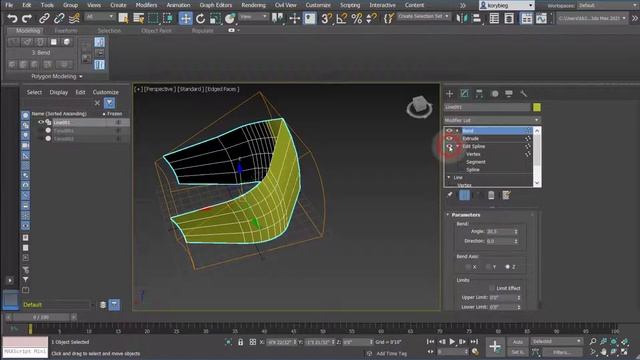Enable the Limit Effect checkbox

[491, 288]
